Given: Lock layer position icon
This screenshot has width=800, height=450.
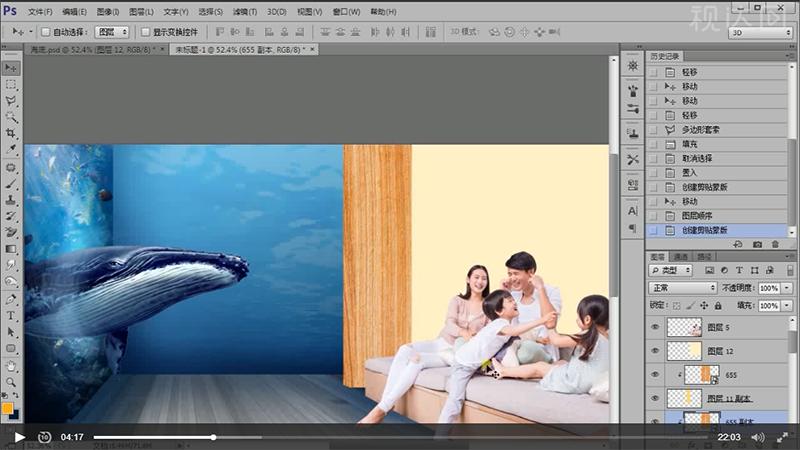Looking at the screenshot, I should click(704, 306).
